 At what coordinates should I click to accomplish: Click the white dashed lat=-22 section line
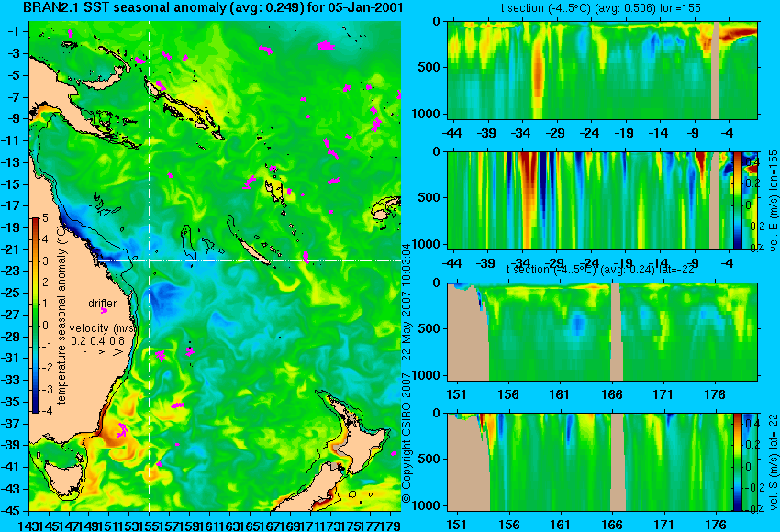coord(249,260)
